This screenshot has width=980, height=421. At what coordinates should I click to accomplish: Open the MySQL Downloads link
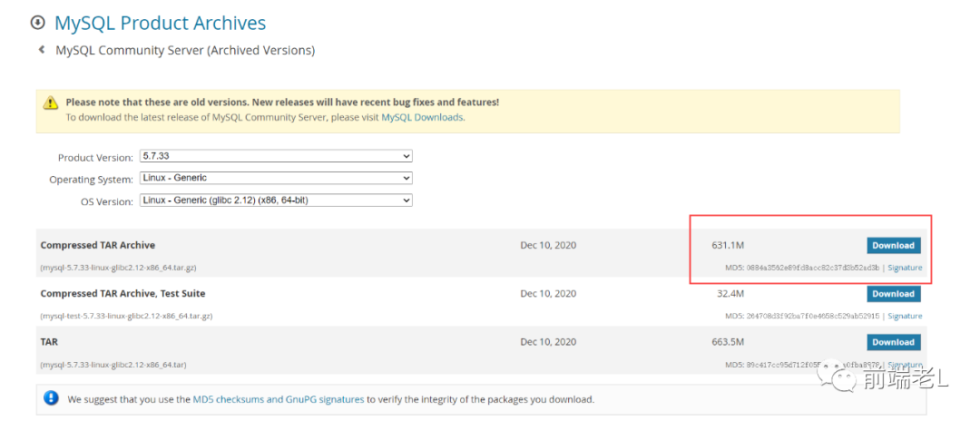pos(422,118)
